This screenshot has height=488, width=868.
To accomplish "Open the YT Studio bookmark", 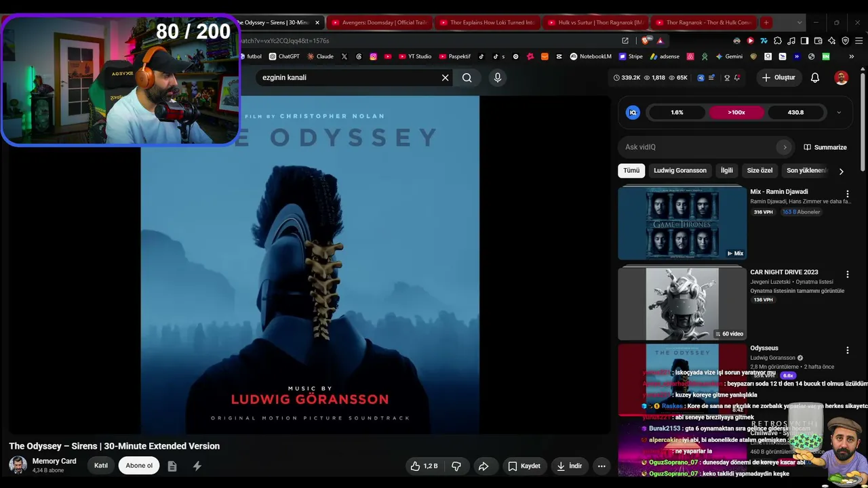I will pos(415,57).
